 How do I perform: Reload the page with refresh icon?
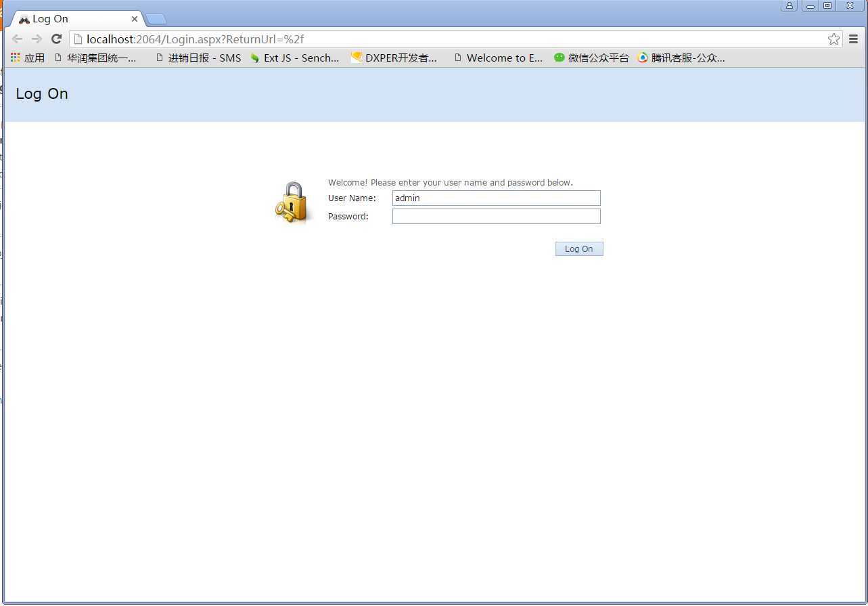pos(57,39)
